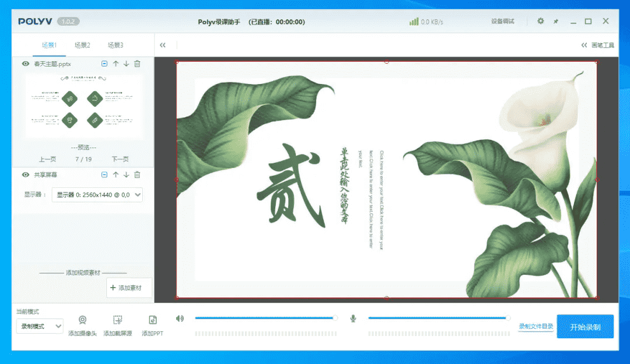
Task: Hide the 共享屏幕 source using eye icon
Action: (x=26, y=174)
